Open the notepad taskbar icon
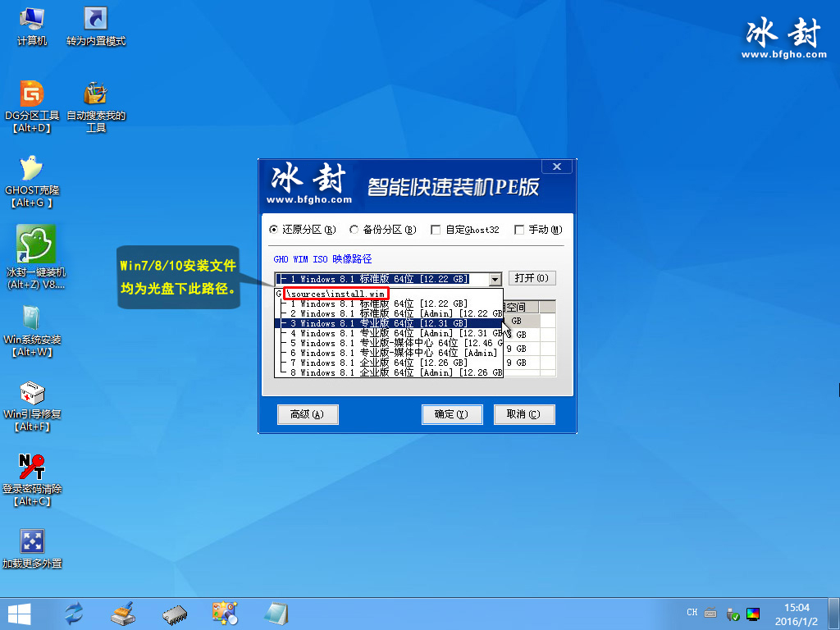840x630 pixels. coord(276,614)
